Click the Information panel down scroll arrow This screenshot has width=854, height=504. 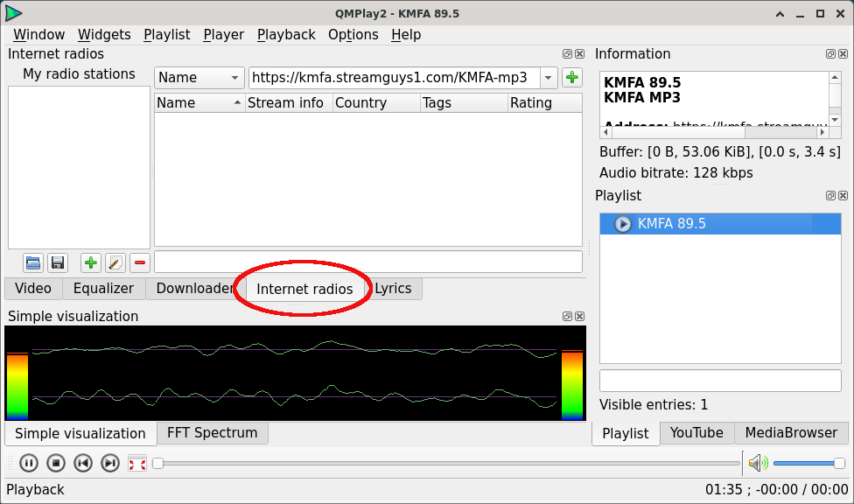pos(835,120)
